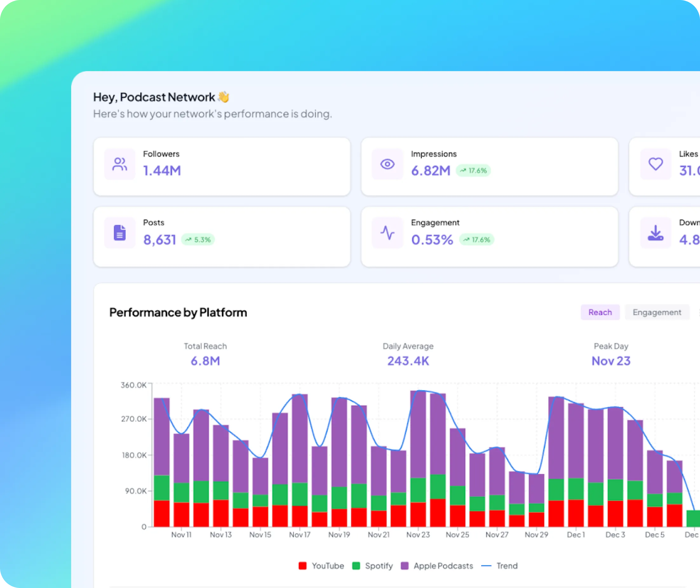The image size is (700, 588).
Task: Select the Reach tab
Action: pos(600,312)
